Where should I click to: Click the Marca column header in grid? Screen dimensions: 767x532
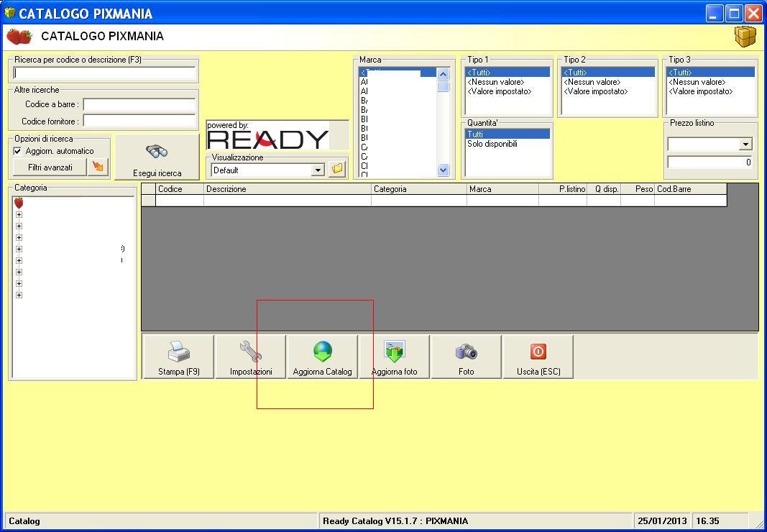tap(503, 189)
